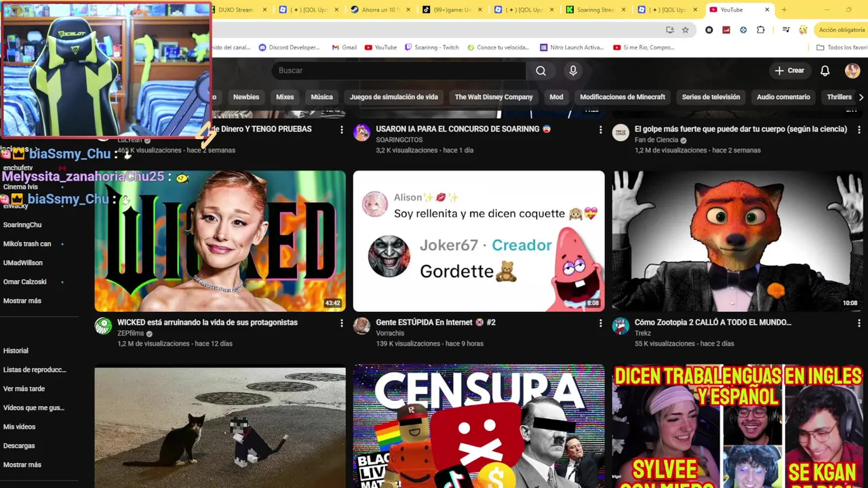Open the Conoce tu velocidad bookmark

498,47
